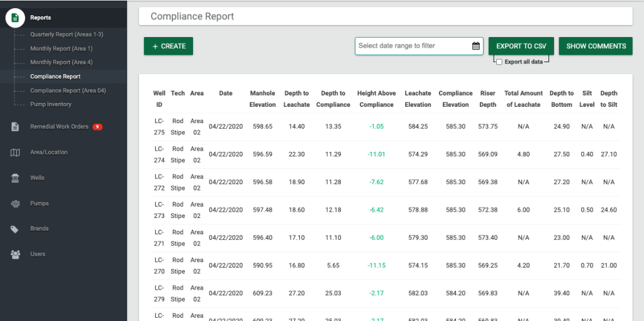644x321 pixels.
Task: Click the Reports document icon
Action: [15, 18]
